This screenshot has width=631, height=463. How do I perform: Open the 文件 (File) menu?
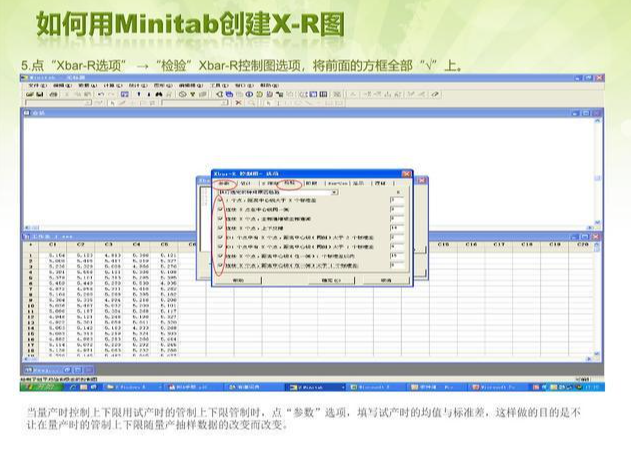[34, 84]
